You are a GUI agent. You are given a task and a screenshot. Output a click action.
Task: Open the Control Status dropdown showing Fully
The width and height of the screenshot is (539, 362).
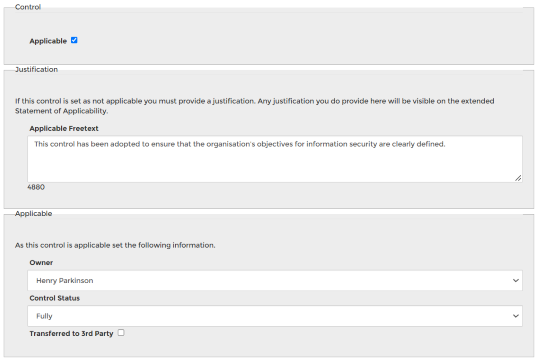[x=275, y=316]
